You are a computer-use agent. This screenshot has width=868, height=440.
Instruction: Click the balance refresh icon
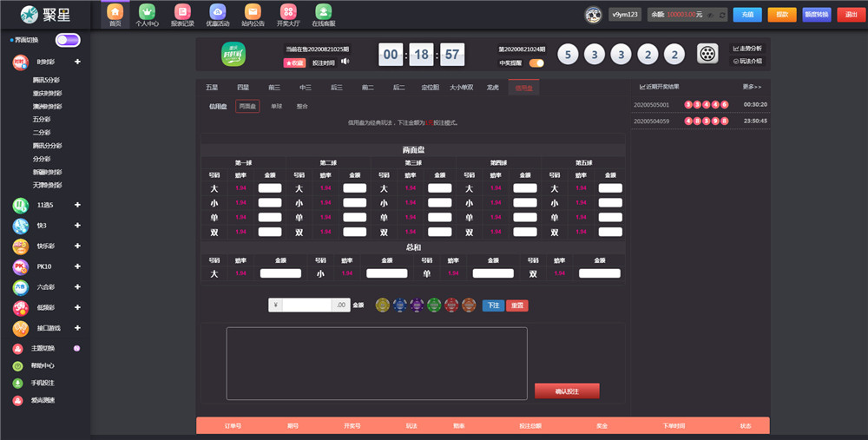click(722, 15)
